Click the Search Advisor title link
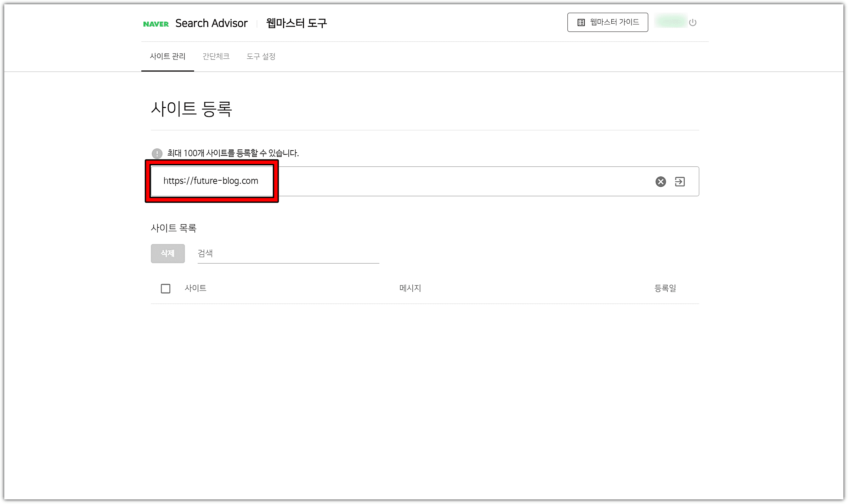The width and height of the screenshot is (848, 504). [x=211, y=23]
